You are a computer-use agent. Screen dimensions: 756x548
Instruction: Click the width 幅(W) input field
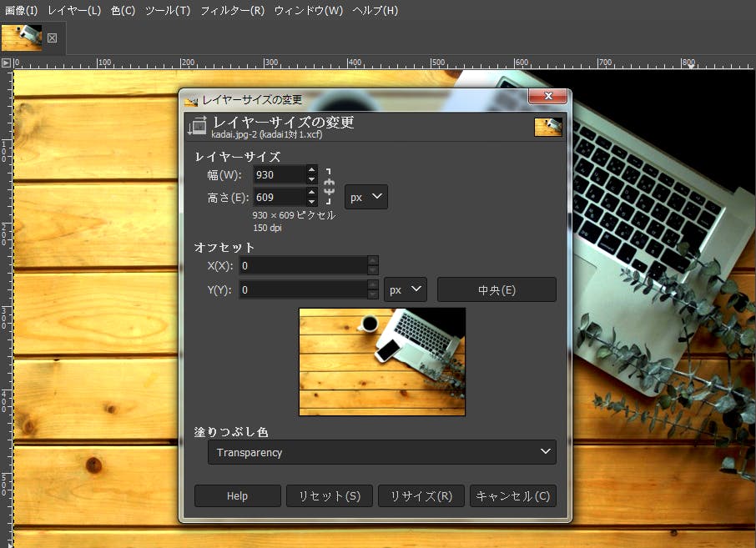pyautogui.click(x=280, y=174)
